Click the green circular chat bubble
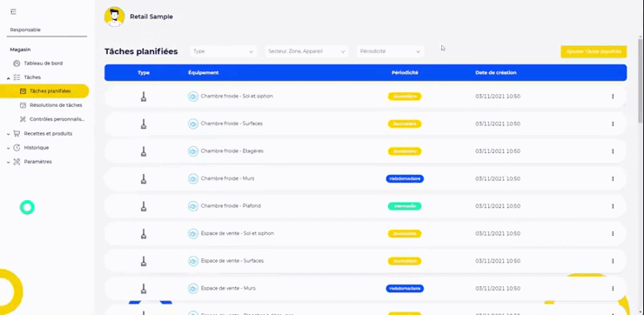Image resolution: width=644 pixels, height=315 pixels. coord(27,208)
